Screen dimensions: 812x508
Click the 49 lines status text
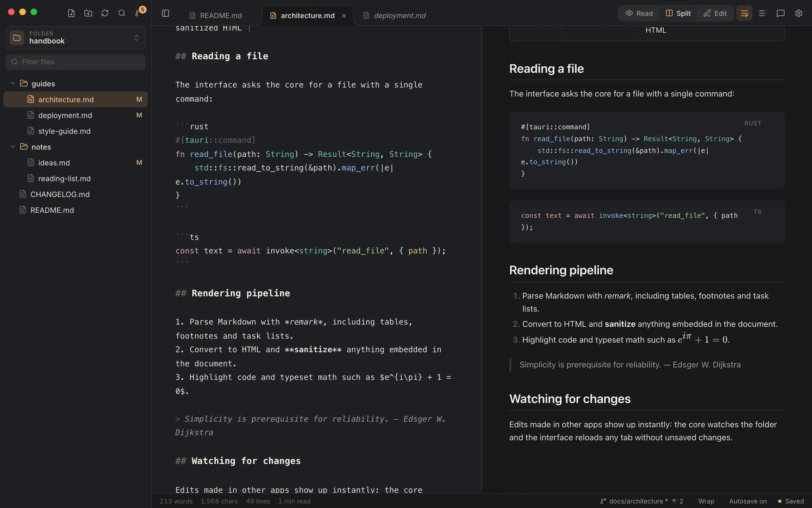(258, 501)
